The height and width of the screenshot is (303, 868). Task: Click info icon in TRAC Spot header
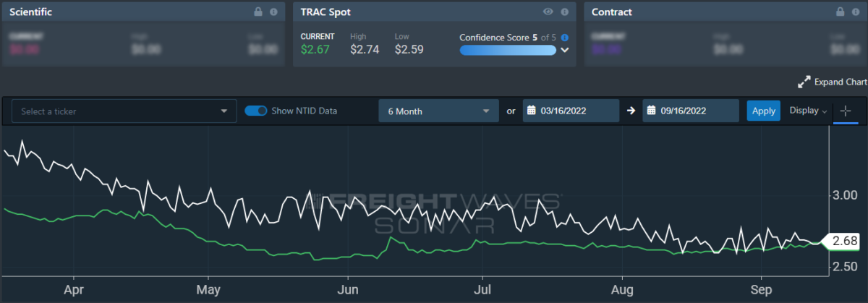(563, 12)
